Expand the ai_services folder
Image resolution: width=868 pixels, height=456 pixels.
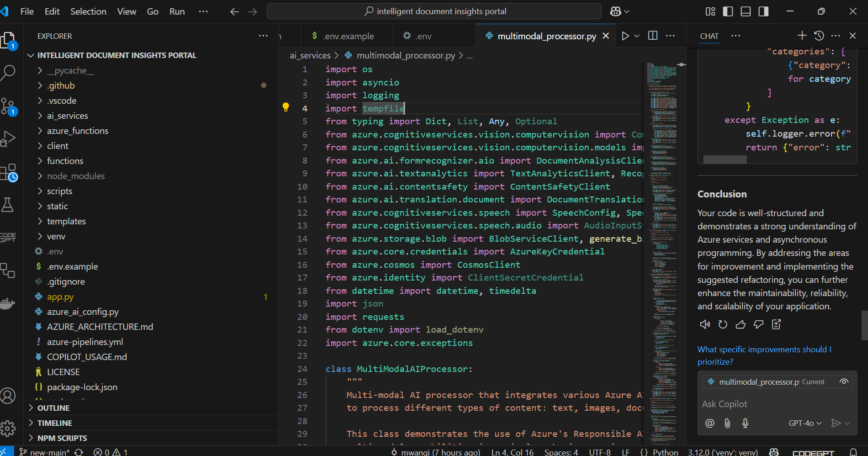tap(67, 116)
